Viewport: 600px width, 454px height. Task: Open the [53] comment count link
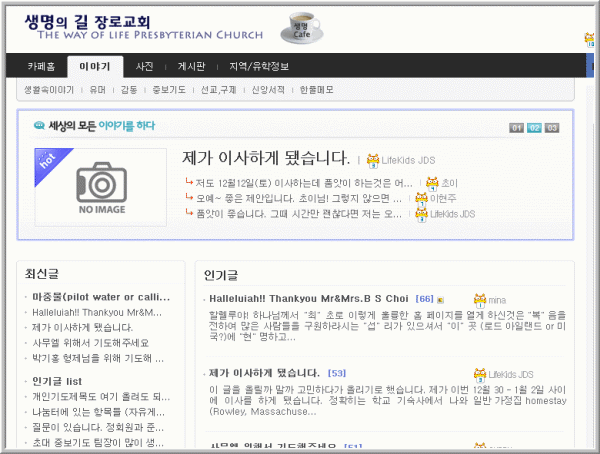(337, 373)
